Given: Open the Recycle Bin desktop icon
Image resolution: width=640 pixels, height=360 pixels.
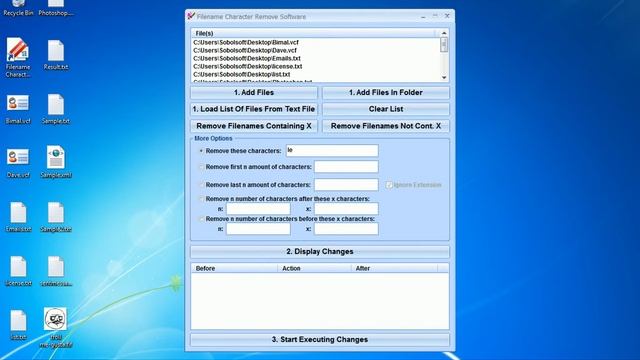Looking at the screenshot, I should 18,8.
